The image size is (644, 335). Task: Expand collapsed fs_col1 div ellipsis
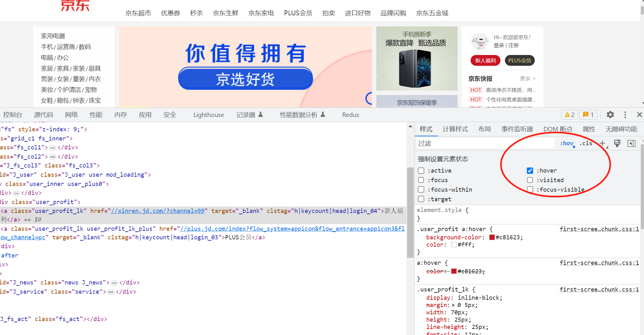[x=53, y=148]
